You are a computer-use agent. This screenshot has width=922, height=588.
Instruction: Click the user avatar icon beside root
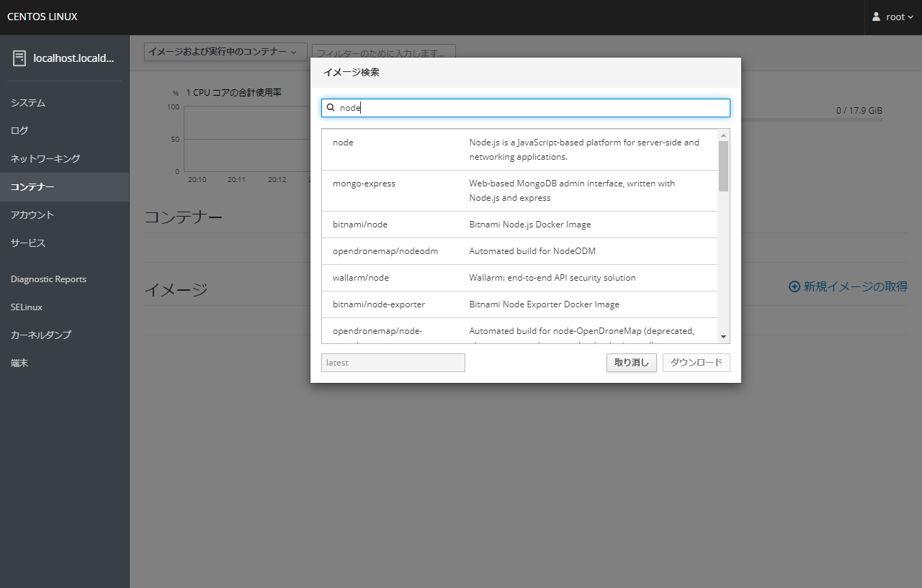877,17
